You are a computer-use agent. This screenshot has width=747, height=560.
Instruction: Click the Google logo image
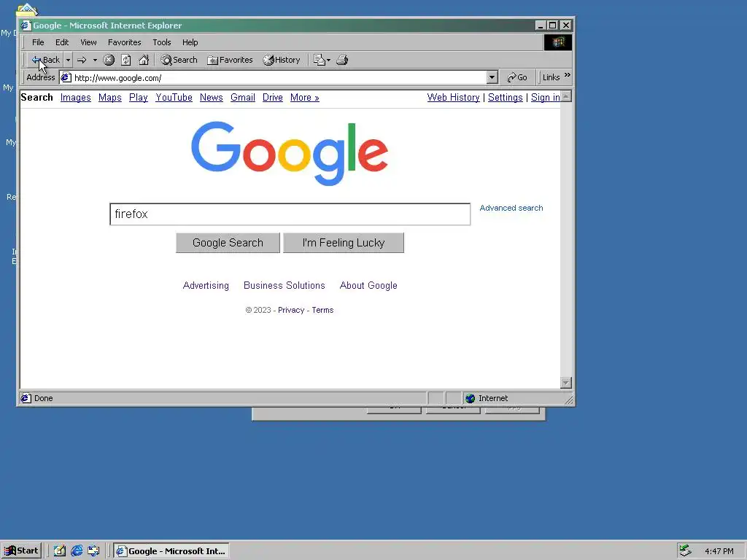[x=289, y=153]
